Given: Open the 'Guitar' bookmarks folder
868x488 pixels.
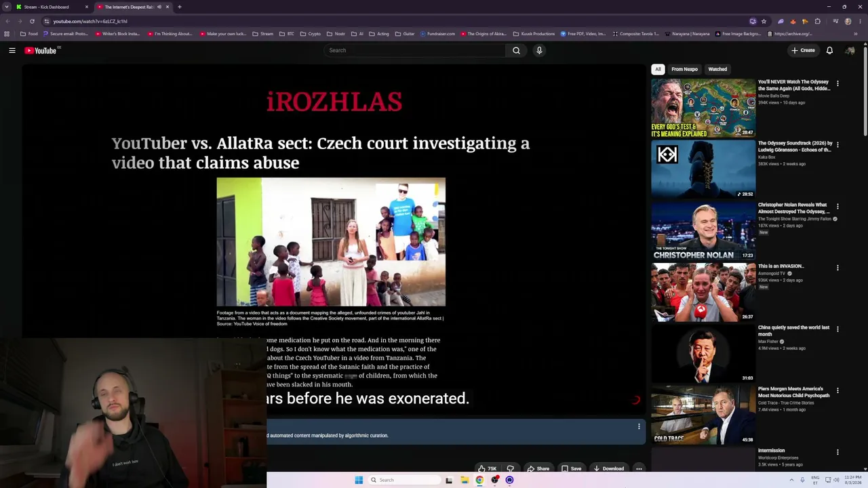Looking at the screenshot, I should (405, 34).
